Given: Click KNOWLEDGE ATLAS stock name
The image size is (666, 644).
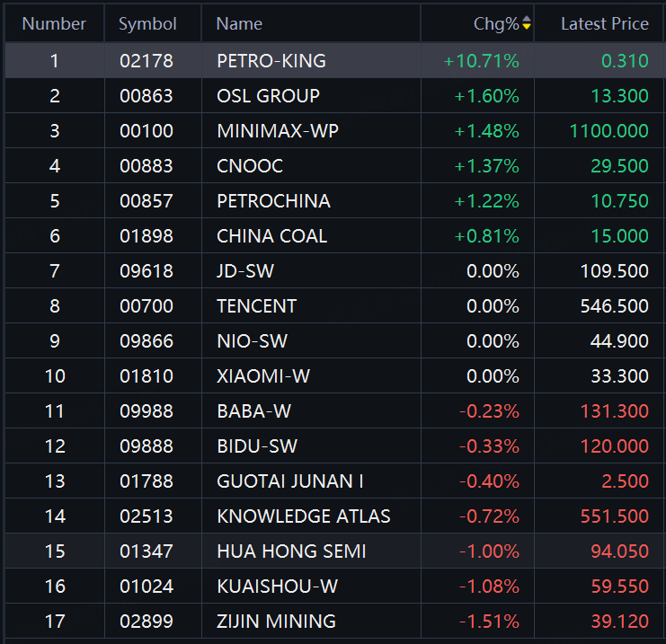Looking at the screenshot, I should click(304, 516).
